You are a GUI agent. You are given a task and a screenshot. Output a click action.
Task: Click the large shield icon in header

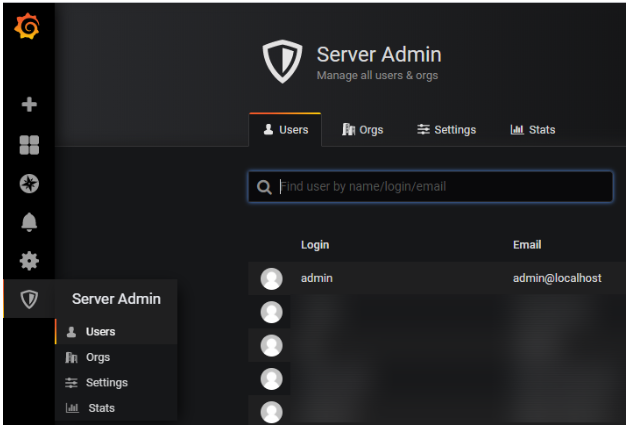tap(282, 61)
